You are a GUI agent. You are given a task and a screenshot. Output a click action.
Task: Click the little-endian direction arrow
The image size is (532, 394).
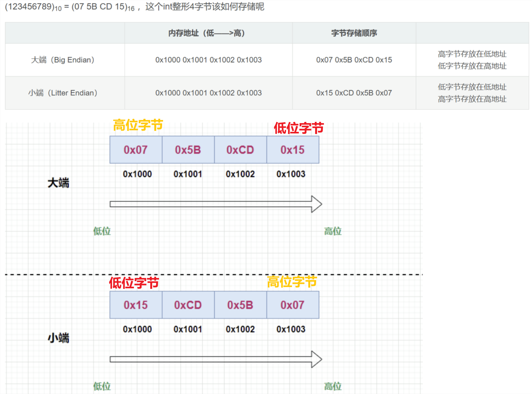[x=216, y=359]
